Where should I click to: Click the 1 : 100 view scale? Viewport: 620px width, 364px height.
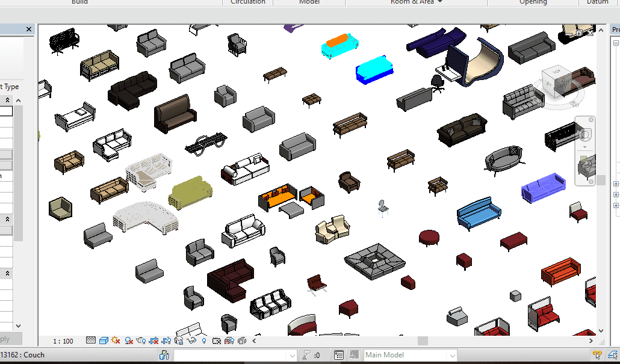pyautogui.click(x=63, y=341)
